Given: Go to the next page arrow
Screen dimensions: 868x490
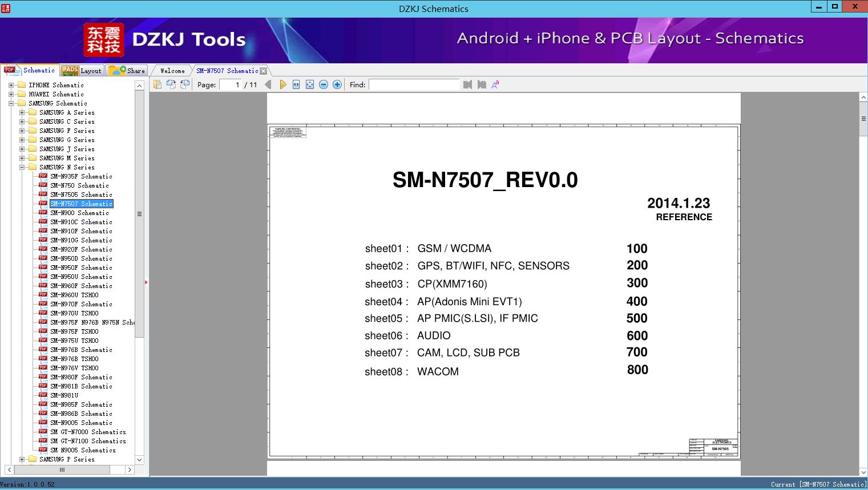Looking at the screenshot, I should (283, 84).
